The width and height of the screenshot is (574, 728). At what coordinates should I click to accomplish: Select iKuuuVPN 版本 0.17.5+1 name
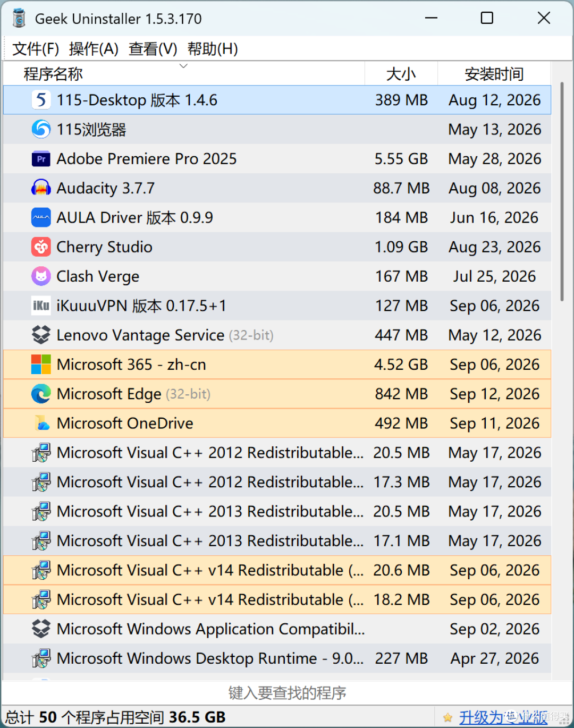[141, 306]
